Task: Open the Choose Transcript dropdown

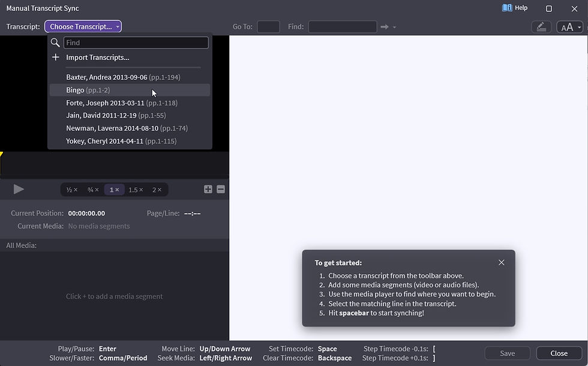Action: (x=83, y=26)
